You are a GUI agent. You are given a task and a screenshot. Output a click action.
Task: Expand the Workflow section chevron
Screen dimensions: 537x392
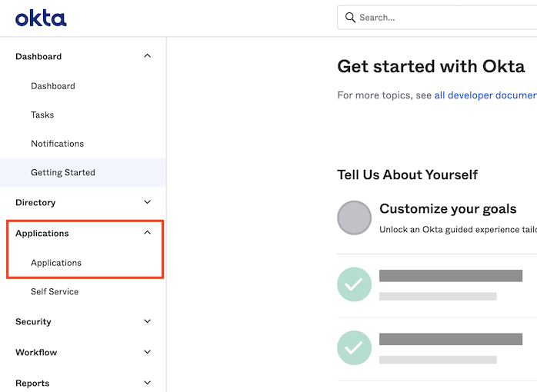pyautogui.click(x=148, y=352)
